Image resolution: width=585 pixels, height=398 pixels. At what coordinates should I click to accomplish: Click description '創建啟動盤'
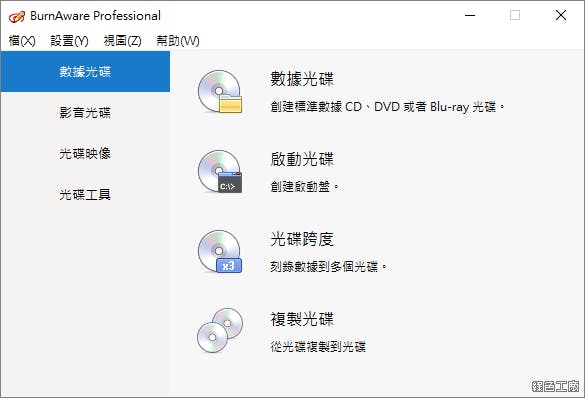tap(304, 186)
